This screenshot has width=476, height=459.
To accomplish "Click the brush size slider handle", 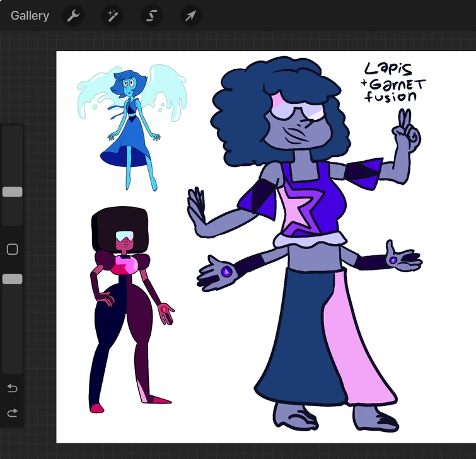I will (x=13, y=192).
